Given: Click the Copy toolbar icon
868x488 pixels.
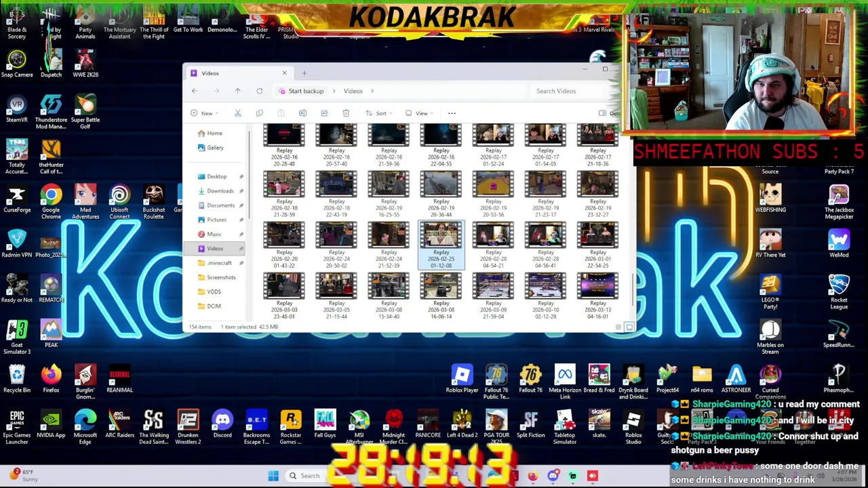Looking at the screenshot, I should point(259,113).
